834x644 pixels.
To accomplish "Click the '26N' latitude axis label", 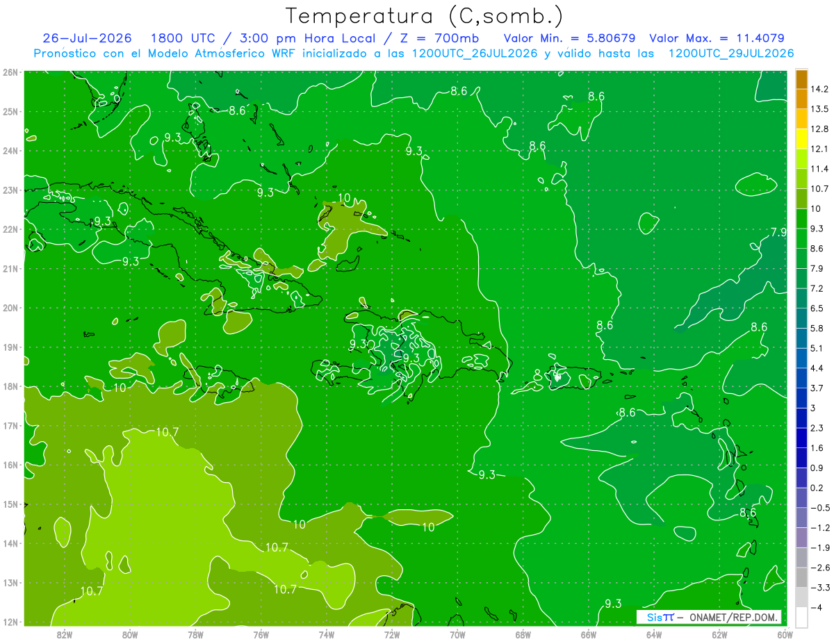I will 10,72.
